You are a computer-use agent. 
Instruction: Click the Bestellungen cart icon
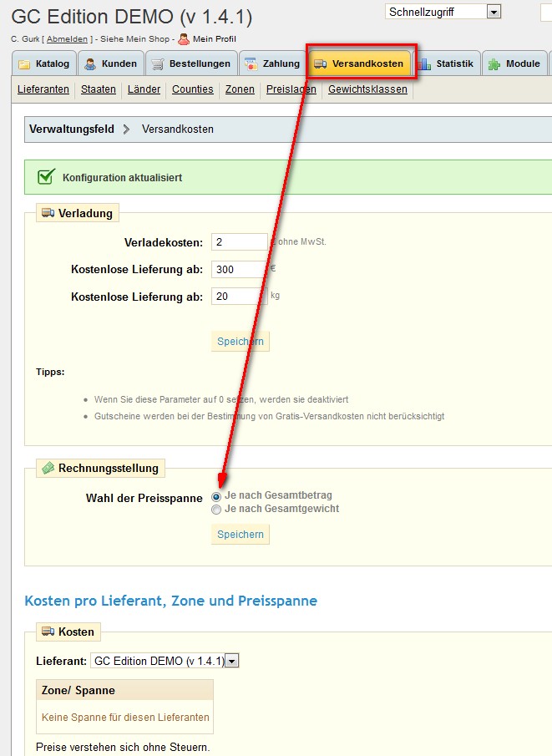(x=157, y=64)
